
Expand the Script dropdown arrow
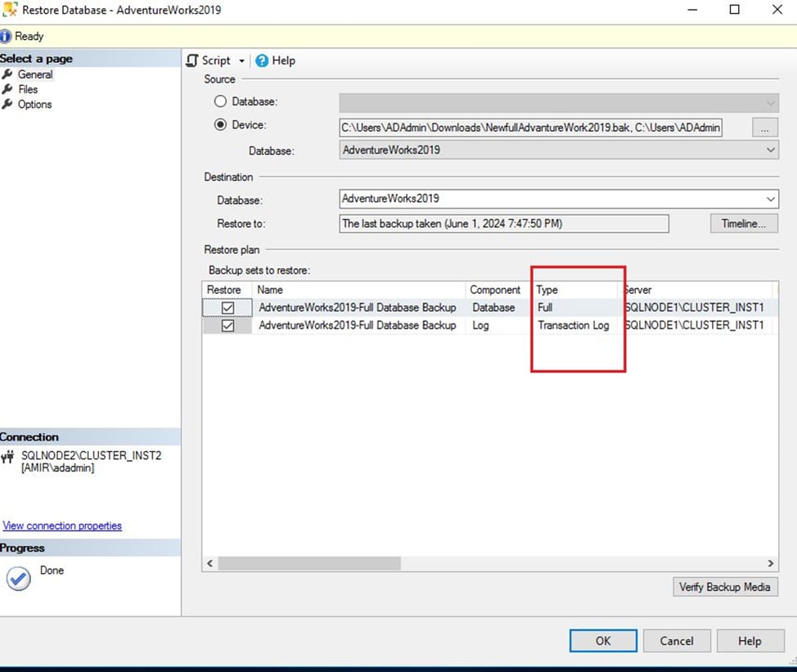(243, 60)
